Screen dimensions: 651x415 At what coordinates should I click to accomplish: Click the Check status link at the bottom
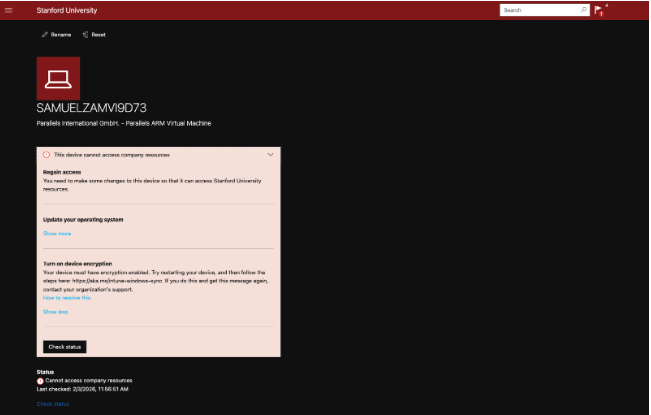pyautogui.click(x=53, y=404)
